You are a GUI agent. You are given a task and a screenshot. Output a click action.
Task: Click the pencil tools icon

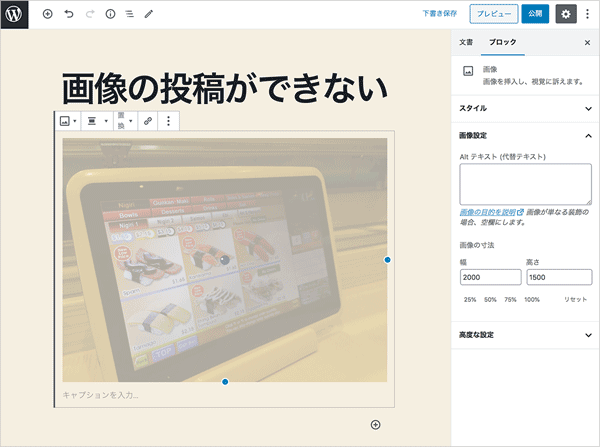click(149, 14)
